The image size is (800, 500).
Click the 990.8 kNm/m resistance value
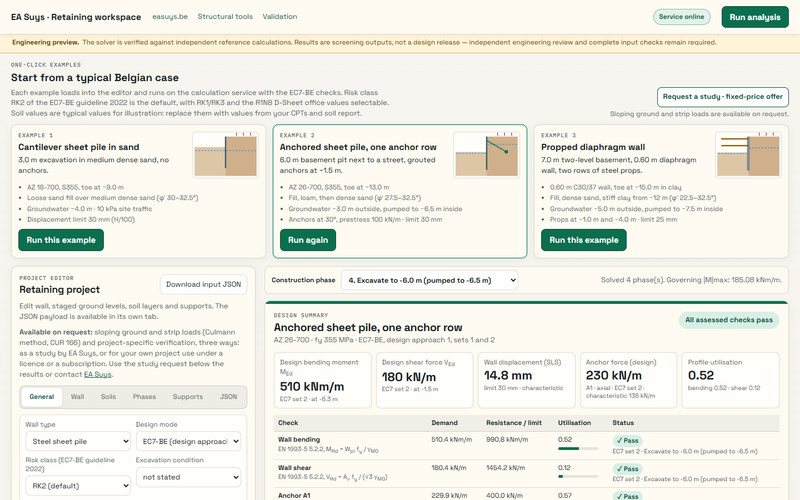click(507, 439)
